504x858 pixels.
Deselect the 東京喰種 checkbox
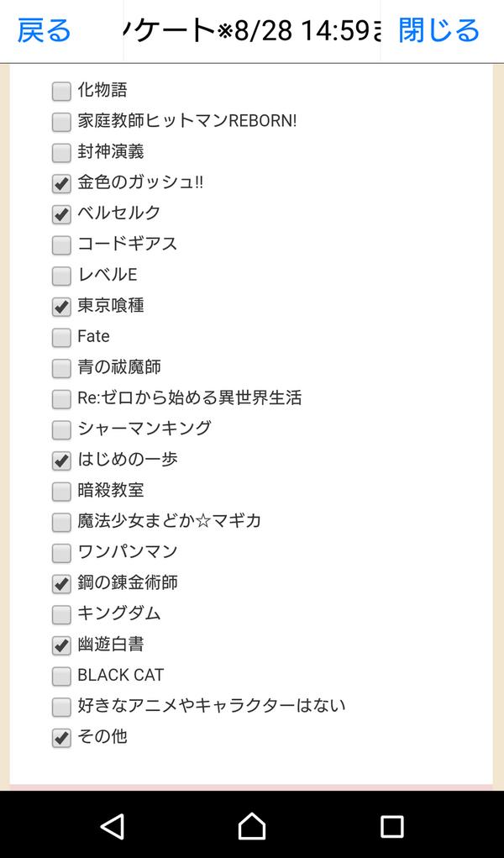pyautogui.click(x=61, y=307)
